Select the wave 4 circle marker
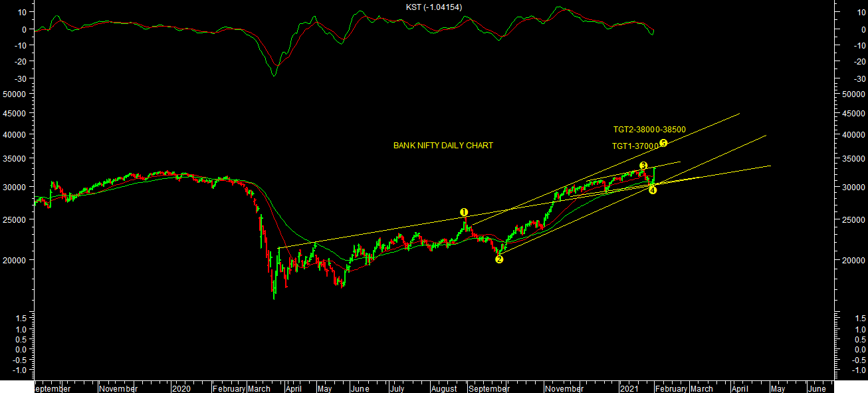Screen dimensions: 868x393 [653, 190]
